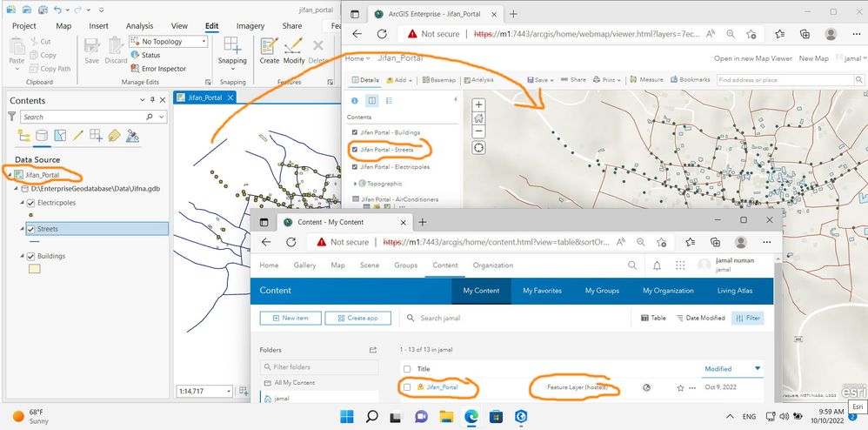Go to default extent home button on web map
Screen dimensions: 868x430
479,118
